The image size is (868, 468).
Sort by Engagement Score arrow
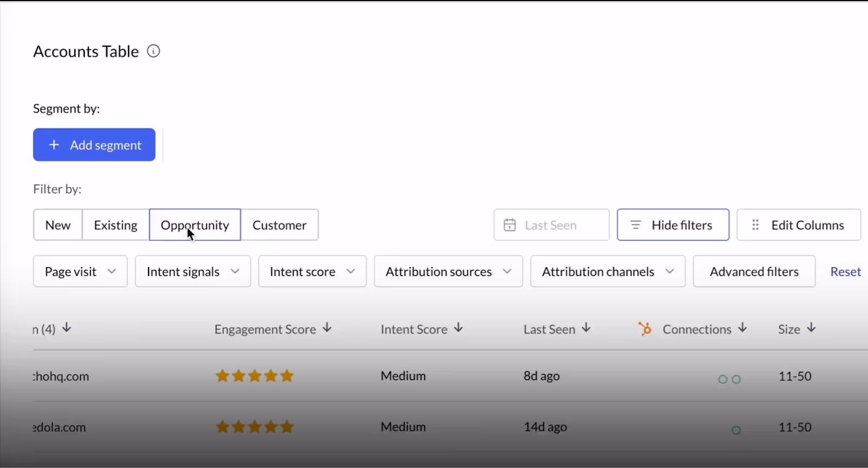[327, 328]
